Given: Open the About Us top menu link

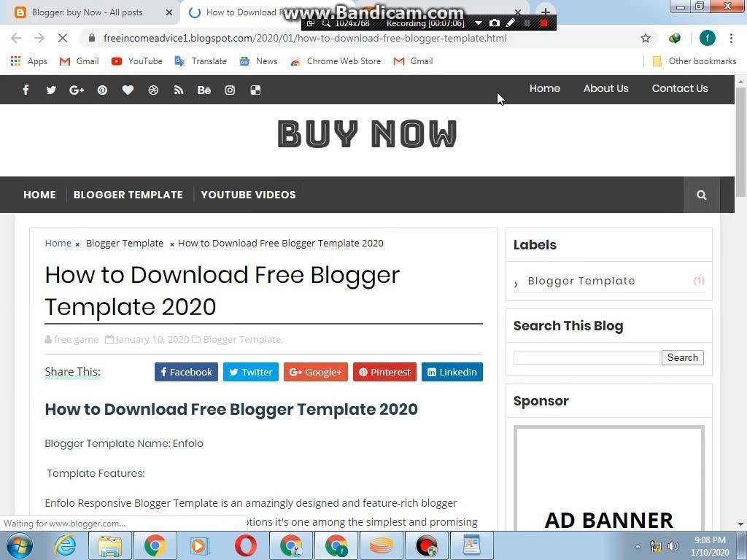Looking at the screenshot, I should click(x=605, y=88).
